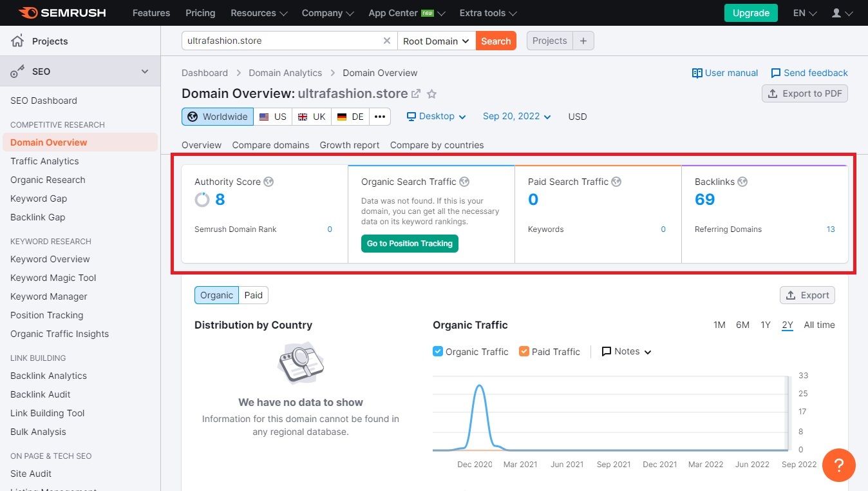Star the domain as favorite
This screenshot has height=491, width=868.
[x=432, y=94]
